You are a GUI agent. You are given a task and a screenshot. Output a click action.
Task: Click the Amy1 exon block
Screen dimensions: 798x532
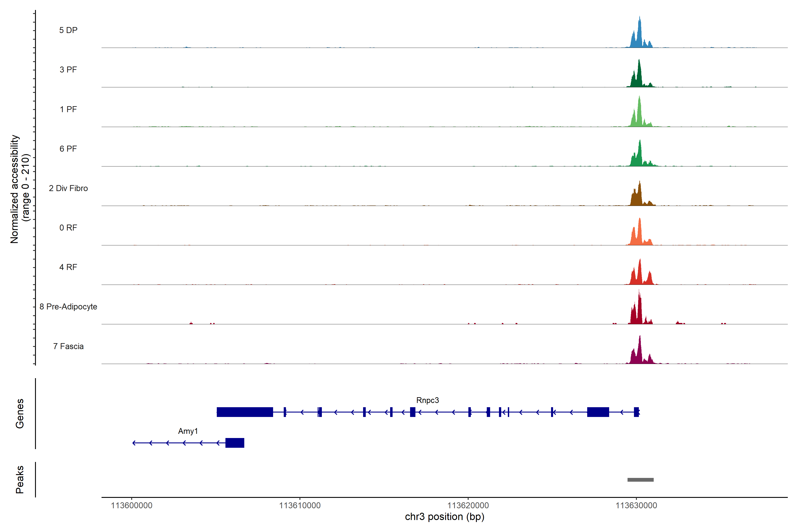point(235,443)
